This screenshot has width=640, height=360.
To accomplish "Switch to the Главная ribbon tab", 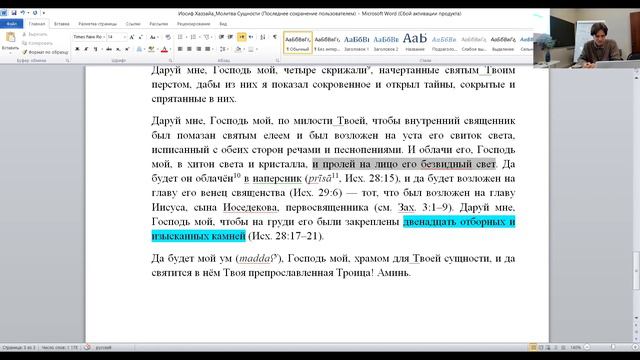I will pyautogui.click(x=37, y=24).
